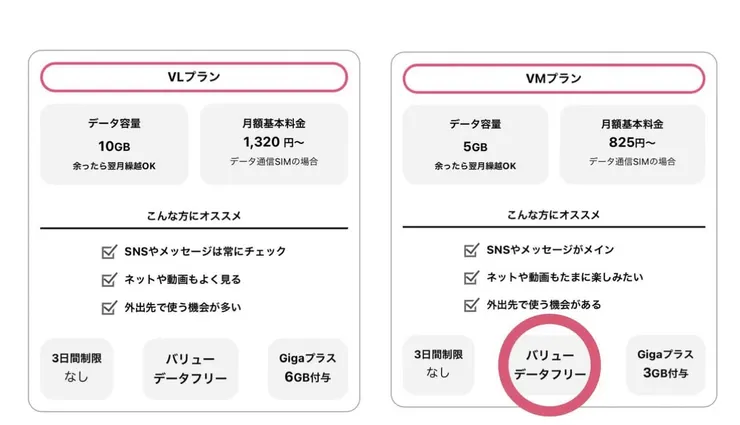Toggle the ネットや動画もよく見る checkbox

point(110,280)
